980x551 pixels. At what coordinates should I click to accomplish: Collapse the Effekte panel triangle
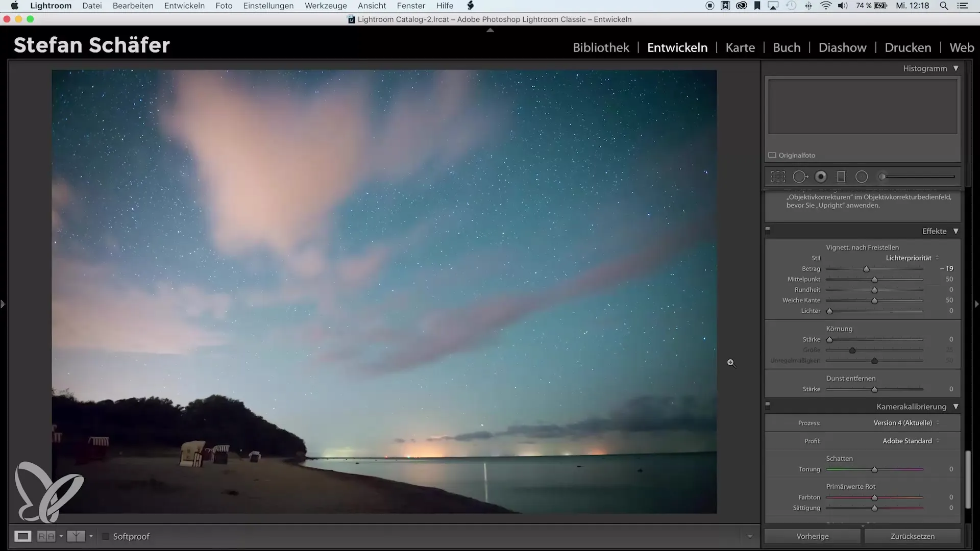(956, 231)
